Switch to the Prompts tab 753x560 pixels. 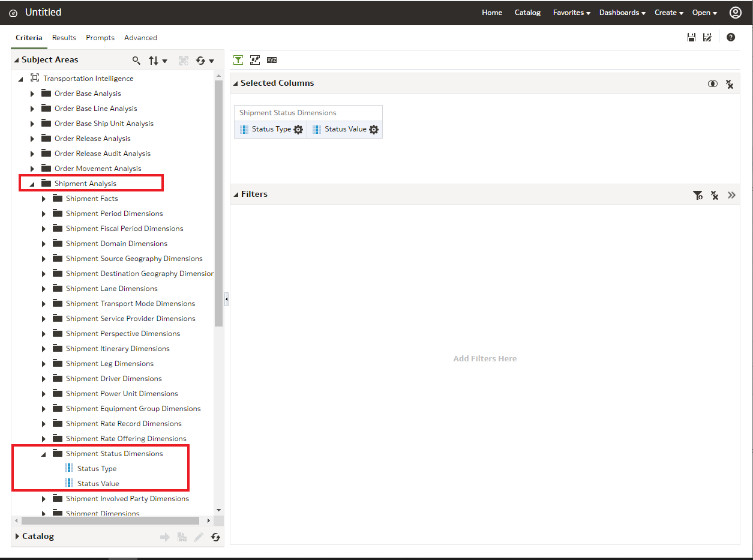(x=100, y=37)
